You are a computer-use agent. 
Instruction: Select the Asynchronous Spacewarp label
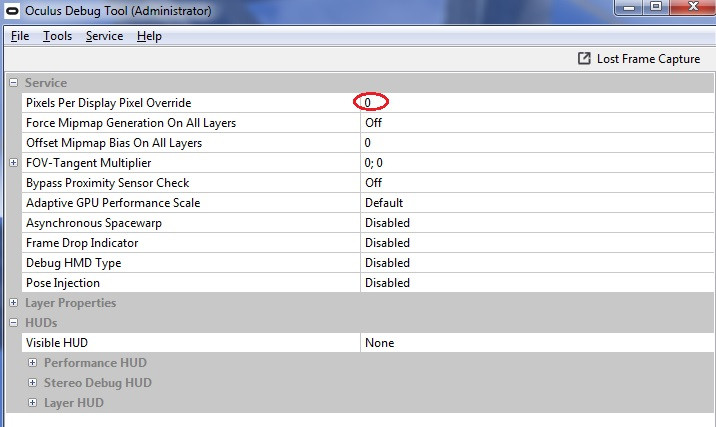94,223
